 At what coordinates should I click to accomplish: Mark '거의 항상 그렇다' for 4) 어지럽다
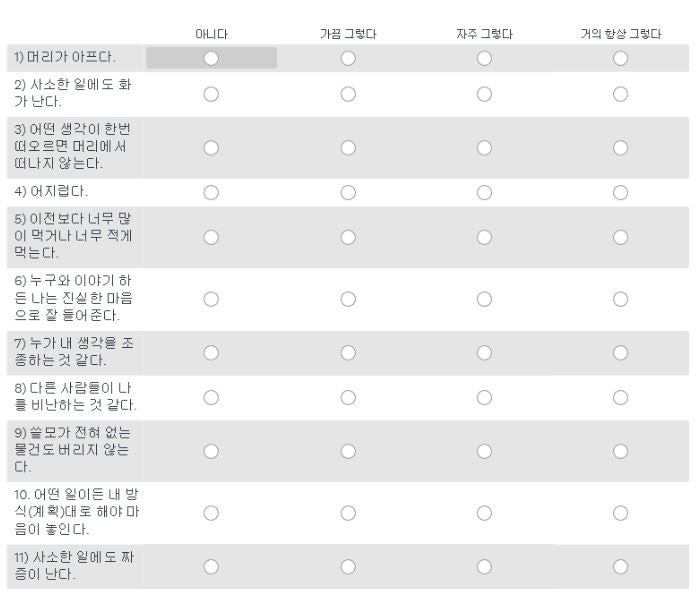coord(620,192)
